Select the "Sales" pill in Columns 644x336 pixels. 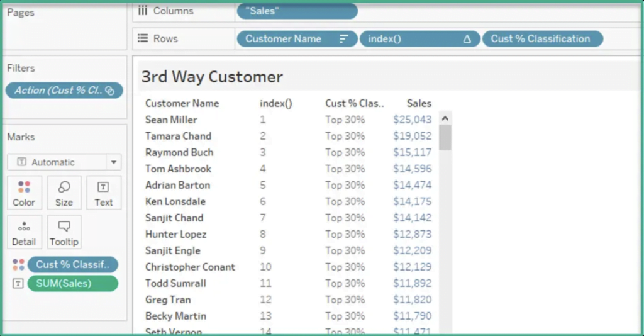(x=297, y=11)
